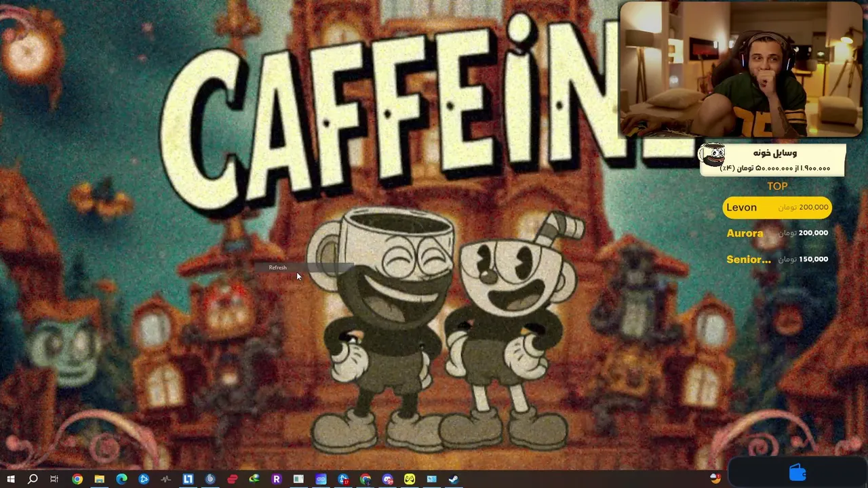Click the weather icon in the system tray
The height and width of the screenshot is (488, 868).
tap(715, 479)
